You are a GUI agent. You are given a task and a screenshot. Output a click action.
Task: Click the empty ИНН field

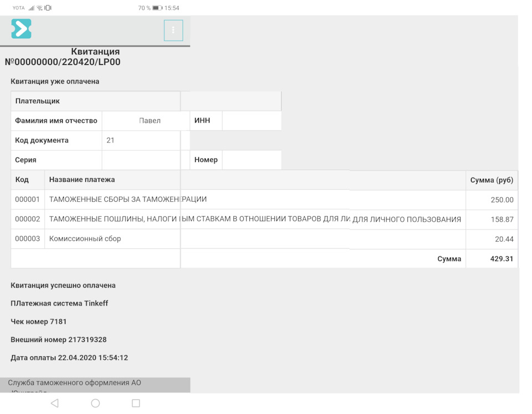click(x=252, y=121)
